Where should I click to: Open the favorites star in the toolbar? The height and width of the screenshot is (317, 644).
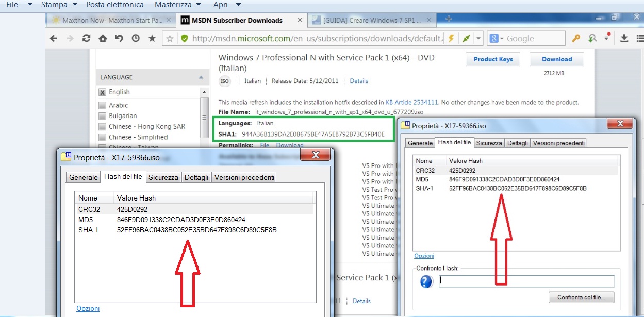click(152, 38)
